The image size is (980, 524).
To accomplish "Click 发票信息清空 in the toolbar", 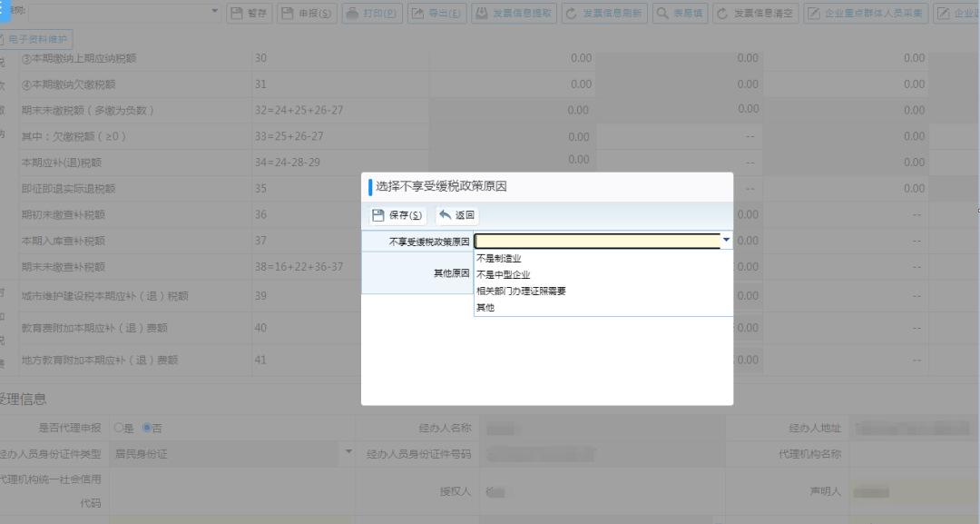I will point(756,13).
